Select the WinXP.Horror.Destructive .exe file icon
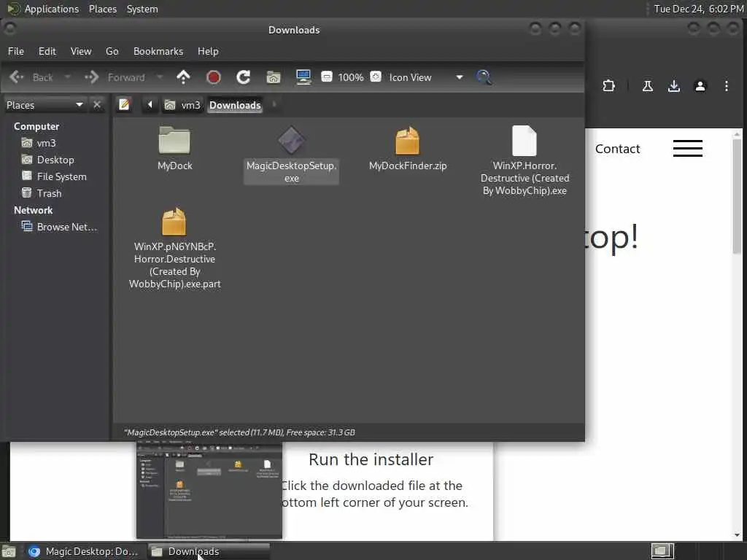The image size is (747, 560). coord(525,141)
